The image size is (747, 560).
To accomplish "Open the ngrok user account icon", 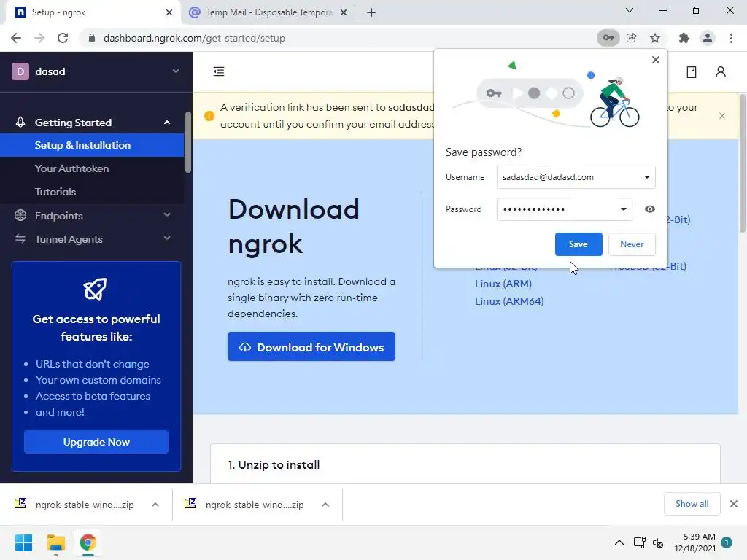I will (720, 72).
